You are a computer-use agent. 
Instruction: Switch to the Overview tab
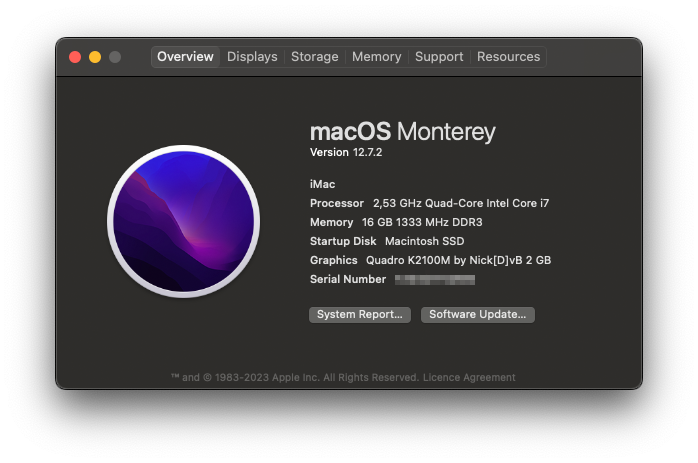pos(185,57)
